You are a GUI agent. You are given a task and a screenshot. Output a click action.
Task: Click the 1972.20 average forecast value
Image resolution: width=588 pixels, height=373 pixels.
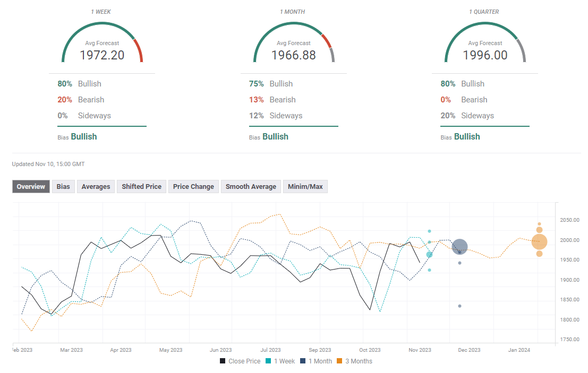[x=102, y=55]
